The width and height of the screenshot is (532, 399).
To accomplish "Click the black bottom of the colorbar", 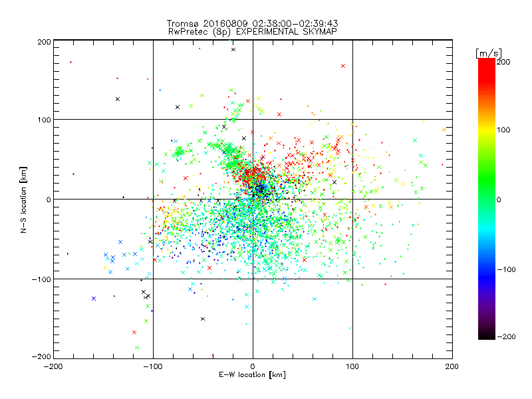I will (487, 334).
